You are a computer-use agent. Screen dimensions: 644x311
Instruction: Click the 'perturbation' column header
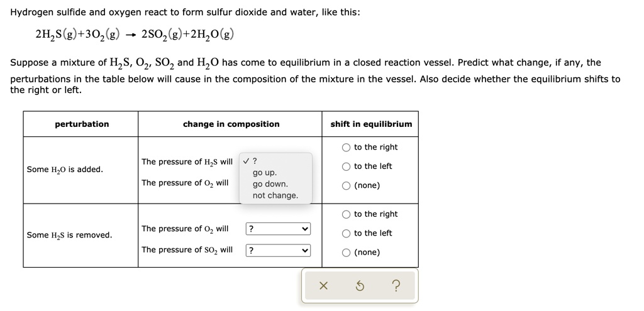[82, 124]
